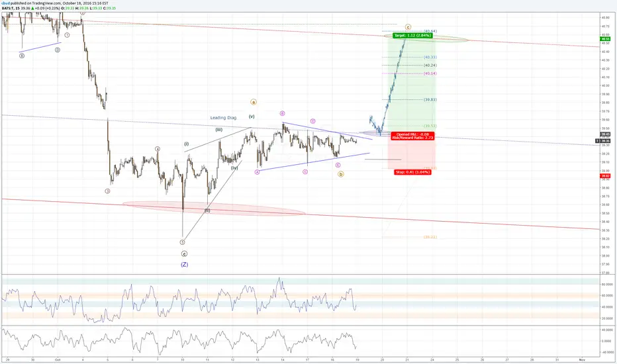This screenshot has height=364, width=617.
Task: Click the "(v)" wave label
Action: tap(252, 116)
